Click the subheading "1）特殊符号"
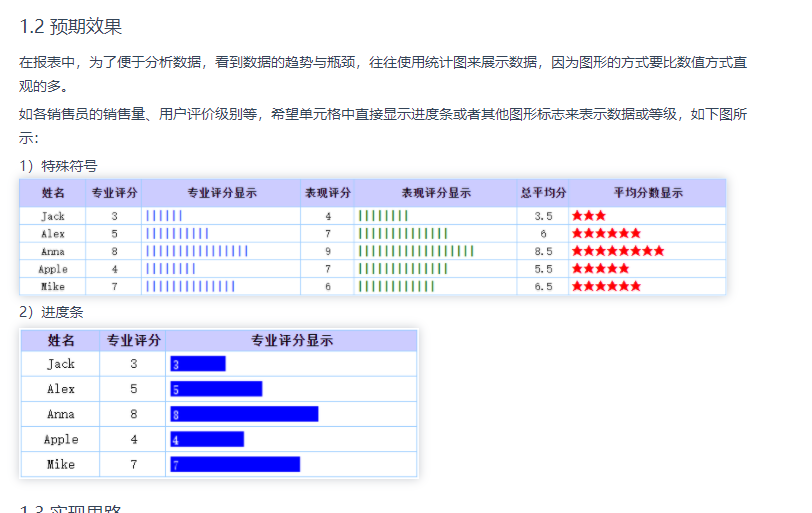This screenshot has width=812, height=513. tap(58, 166)
